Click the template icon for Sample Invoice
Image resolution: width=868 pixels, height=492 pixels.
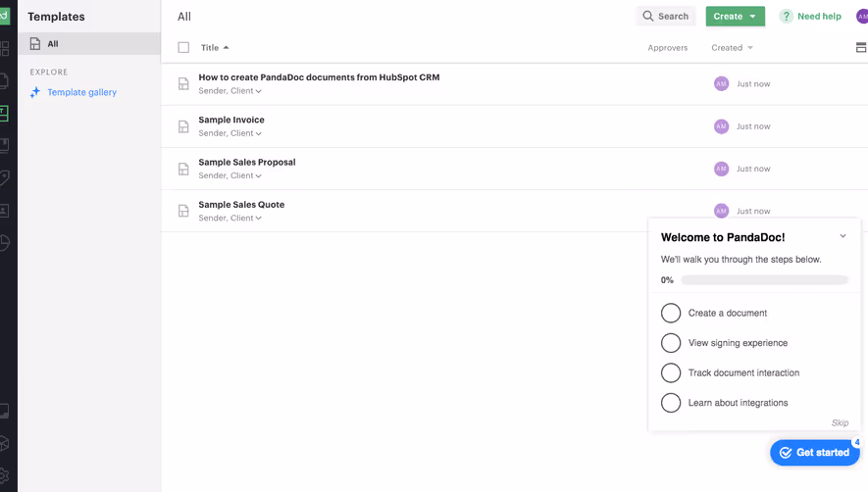[183, 126]
